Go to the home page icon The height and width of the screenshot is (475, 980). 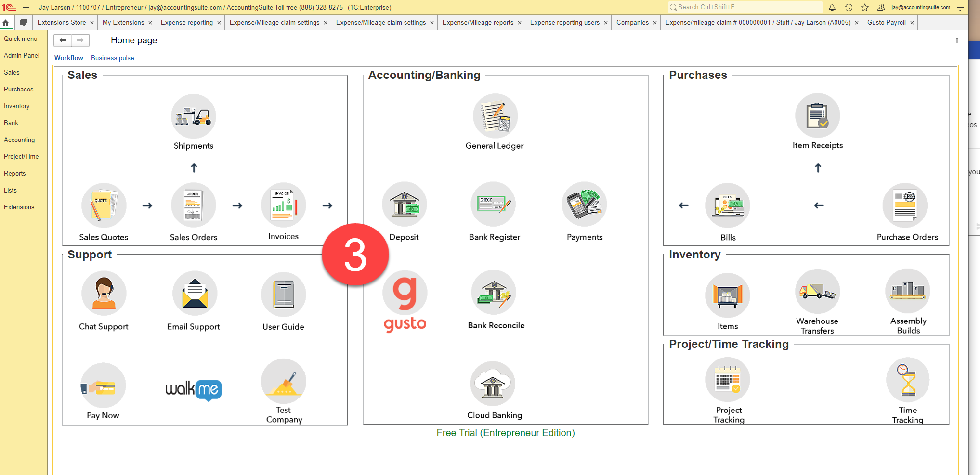click(6, 23)
